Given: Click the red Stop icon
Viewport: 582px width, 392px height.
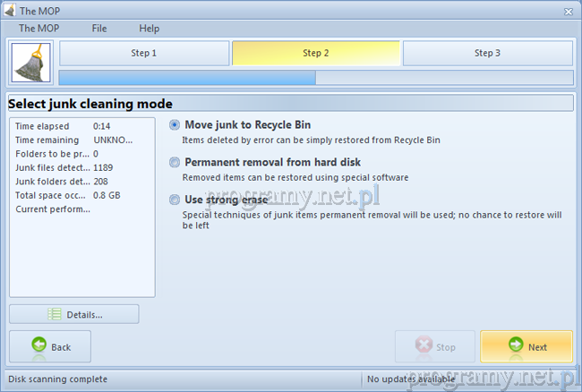Looking at the screenshot, I should (x=422, y=346).
